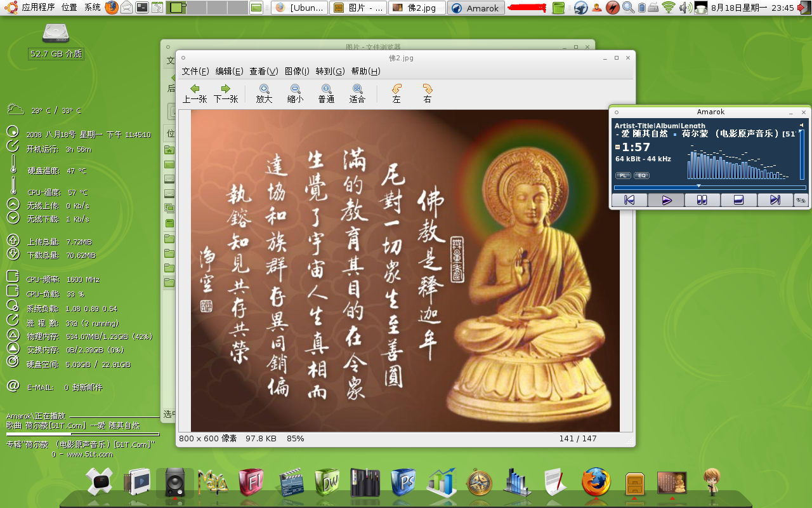Go to next image in viewer toolbar
Viewport: 812px width, 508px height.
(225, 93)
